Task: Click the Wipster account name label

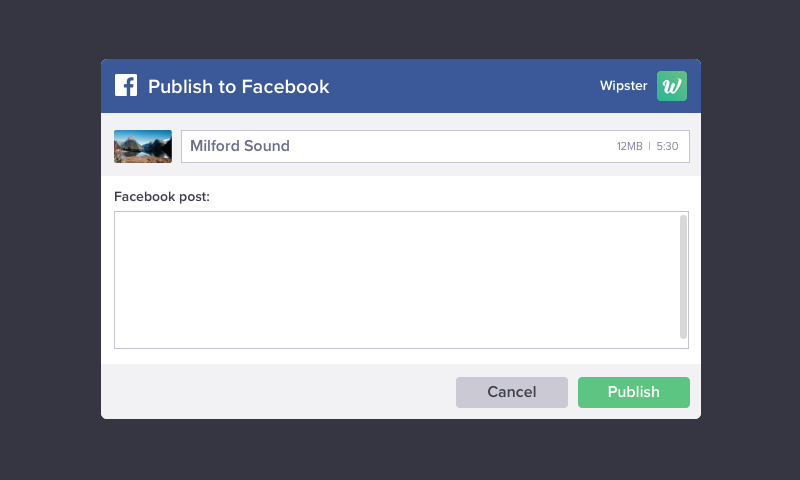Action: tap(623, 86)
